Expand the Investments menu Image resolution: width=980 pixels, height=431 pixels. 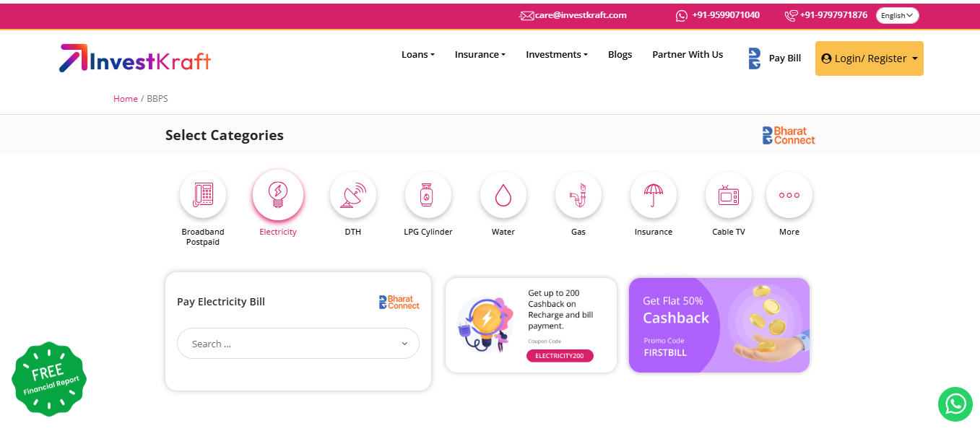(x=557, y=54)
